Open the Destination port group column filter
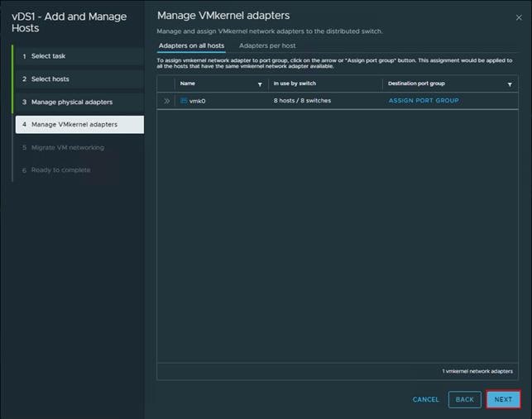The width and height of the screenshot is (532, 419). tap(510, 84)
